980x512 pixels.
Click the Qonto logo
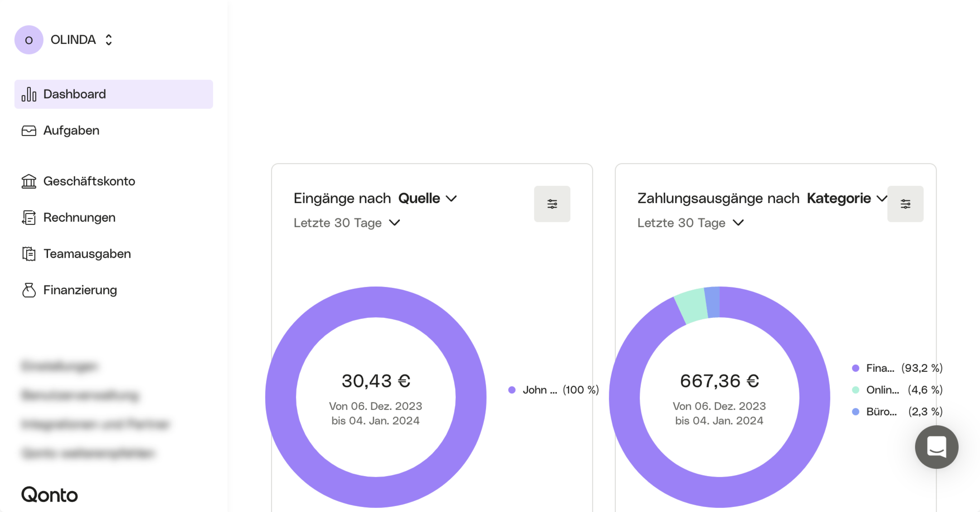pos(49,495)
